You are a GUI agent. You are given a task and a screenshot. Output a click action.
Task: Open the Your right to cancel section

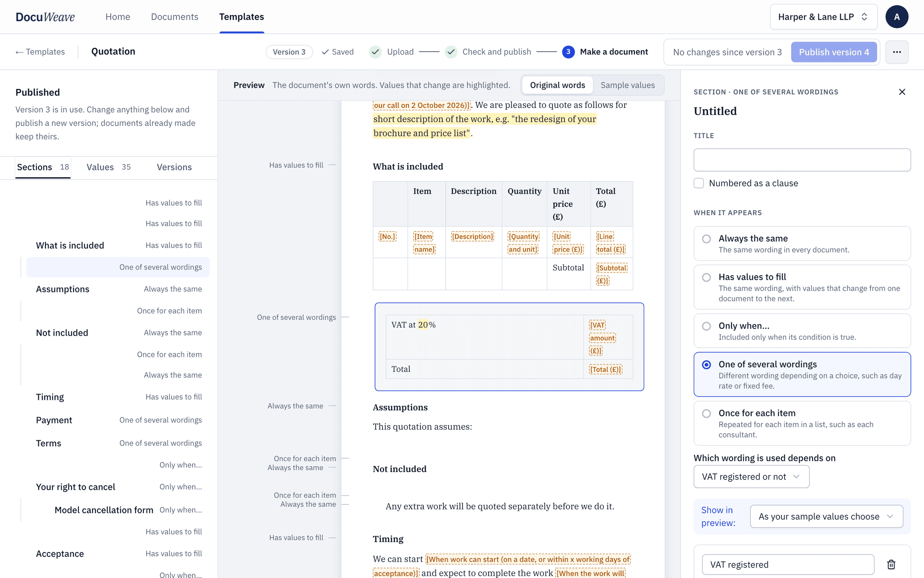pyautogui.click(x=119, y=487)
